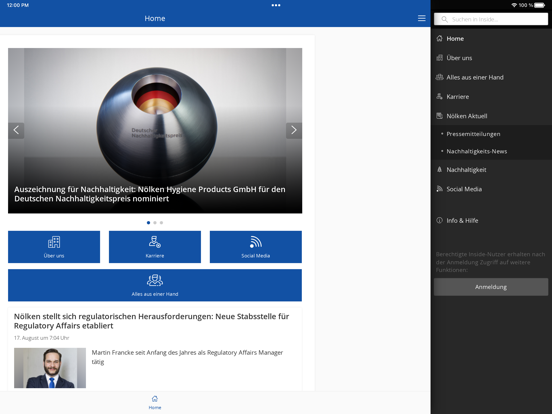Click the date 17. August um 7:04 Uhr

(x=42, y=338)
